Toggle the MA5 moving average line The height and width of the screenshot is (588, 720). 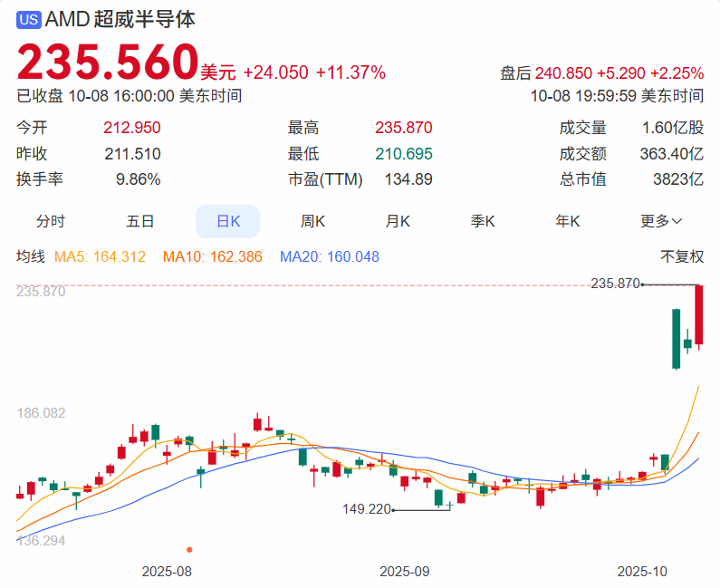tap(100, 257)
